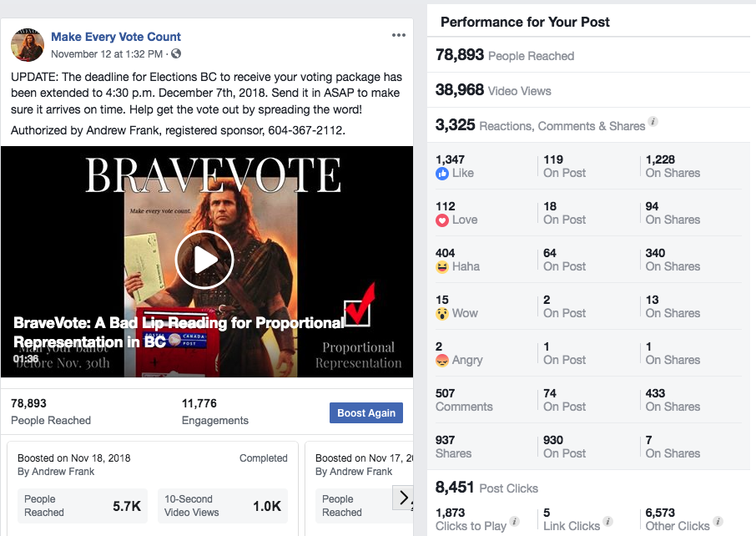Click the 404 Haha count

[x=457, y=260]
